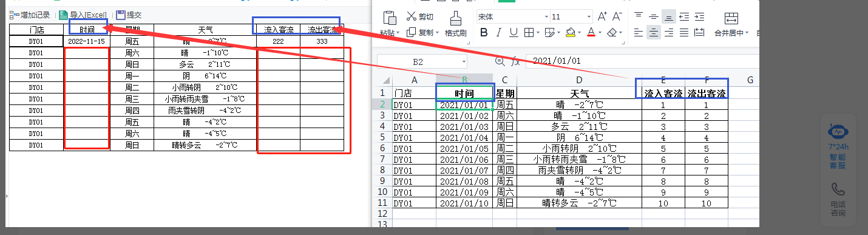The width and height of the screenshot is (868, 235).
Task: Click the Copy (复制) button
Action: coord(421,32)
